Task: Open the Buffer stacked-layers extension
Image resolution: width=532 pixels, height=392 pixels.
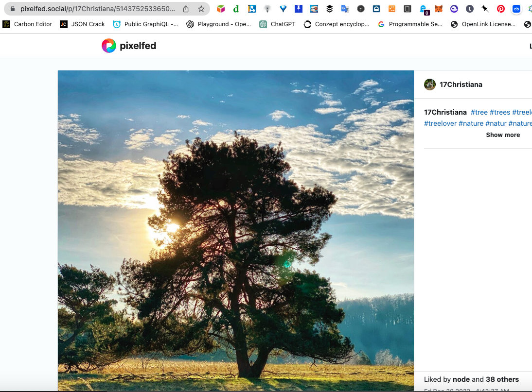Action: [330, 9]
